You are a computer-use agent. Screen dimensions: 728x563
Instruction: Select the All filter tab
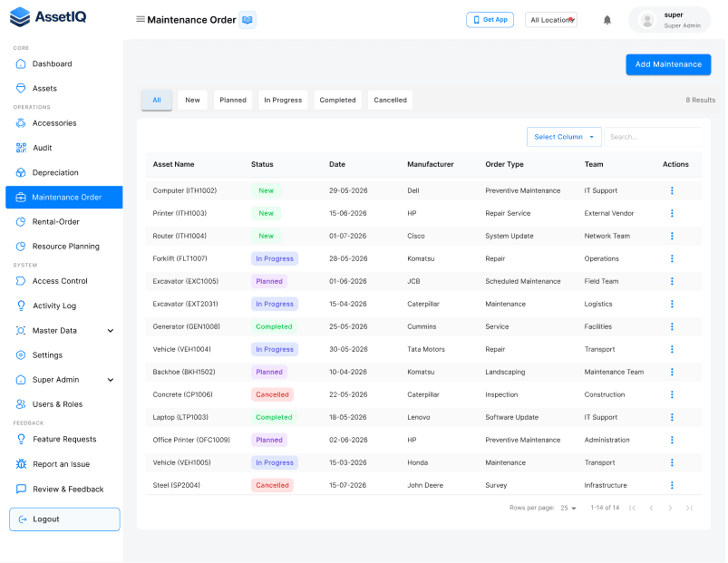point(157,100)
